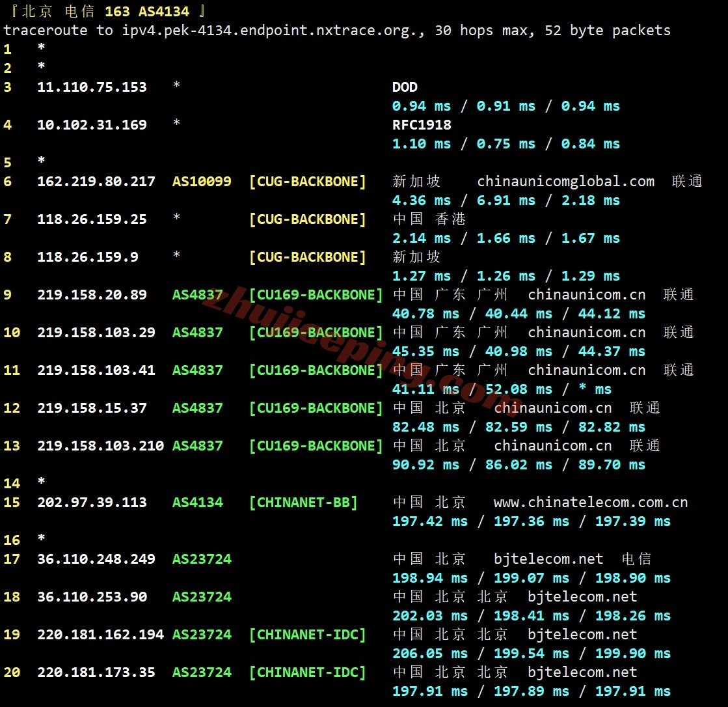Click IP address 220.181.162.194
Screen dimensions: 728x707
pyautogui.click(x=100, y=635)
